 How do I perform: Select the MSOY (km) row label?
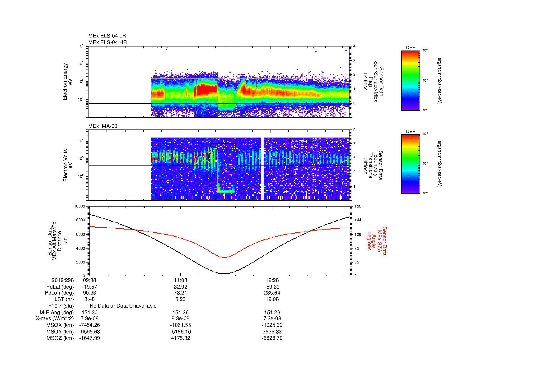(x=60, y=332)
